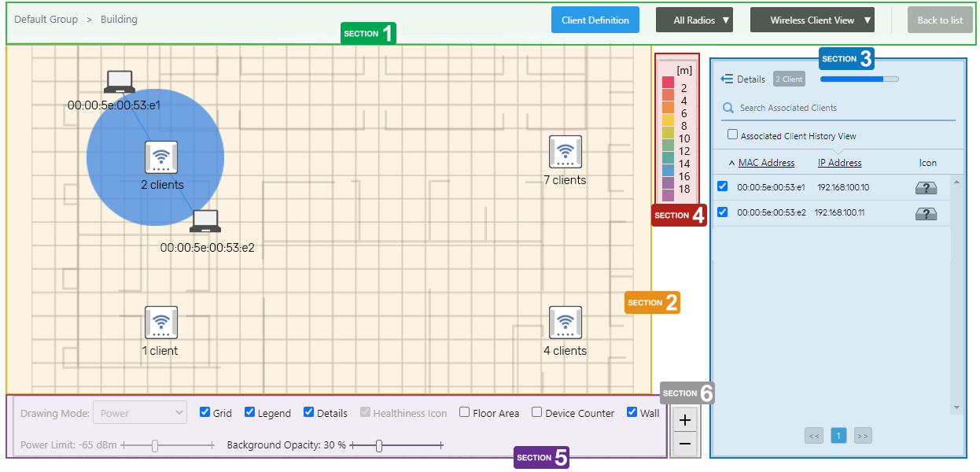Zoom out the map with minus button

(x=685, y=444)
